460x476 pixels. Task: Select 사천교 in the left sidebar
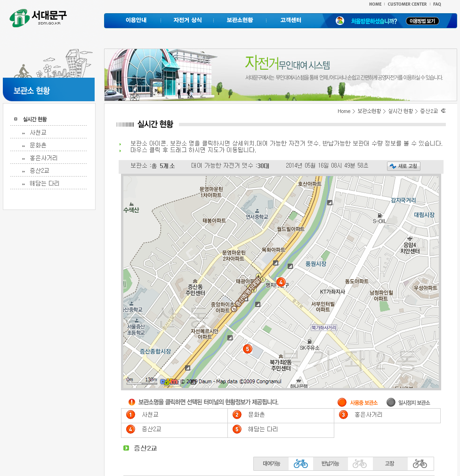(38, 133)
